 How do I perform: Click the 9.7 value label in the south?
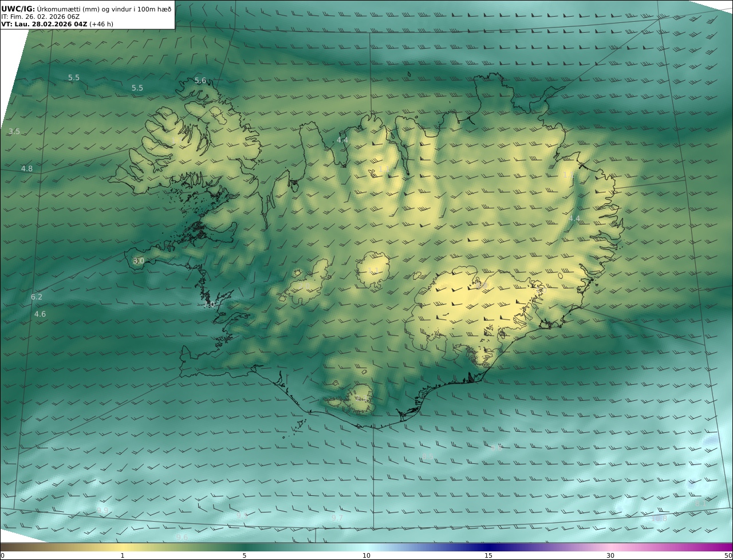pyautogui.click(x=337, y=518)
